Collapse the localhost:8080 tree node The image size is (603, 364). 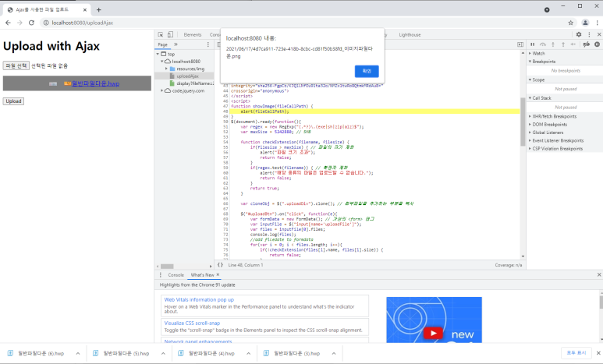point(162,61)
